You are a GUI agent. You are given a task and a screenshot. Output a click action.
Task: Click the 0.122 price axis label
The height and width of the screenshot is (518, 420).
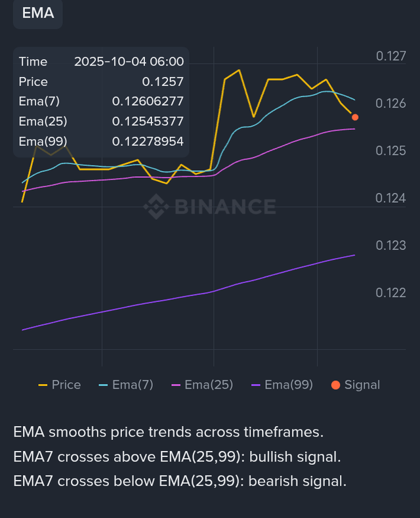tap(390, 293)
